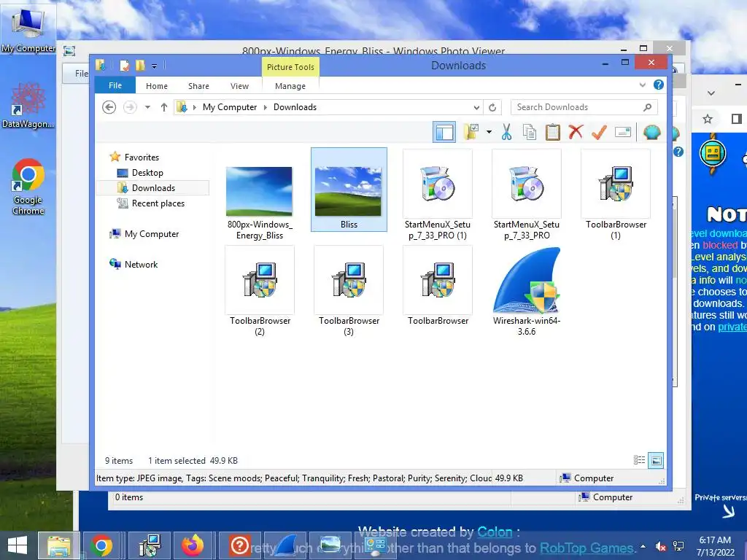The width and height of the screenshot is (747, 560).
Task: Open the Windows Start button
Action: [x=18, y=545]
